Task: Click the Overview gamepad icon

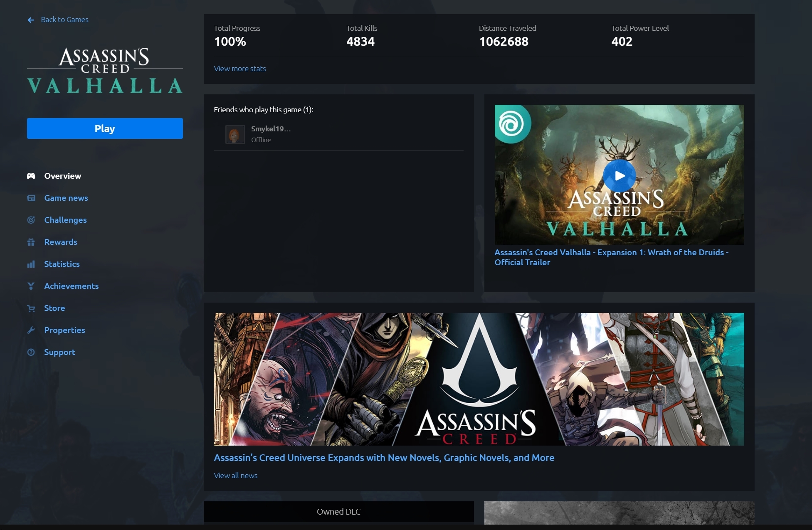Action: point(31,176)
